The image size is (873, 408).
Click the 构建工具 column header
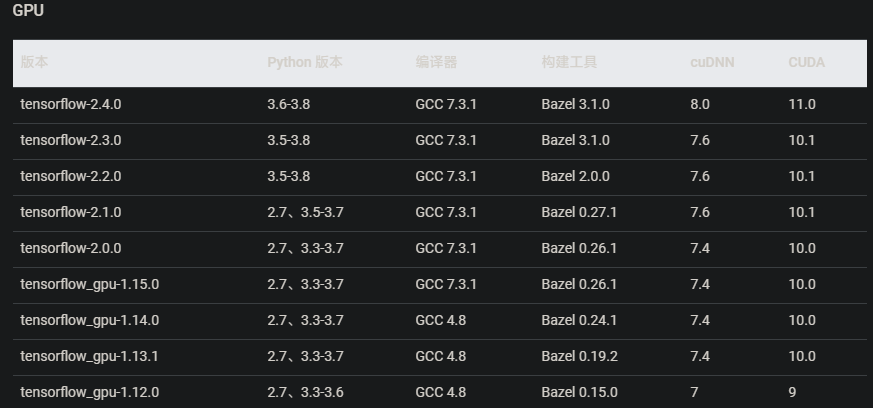[569, 62]
